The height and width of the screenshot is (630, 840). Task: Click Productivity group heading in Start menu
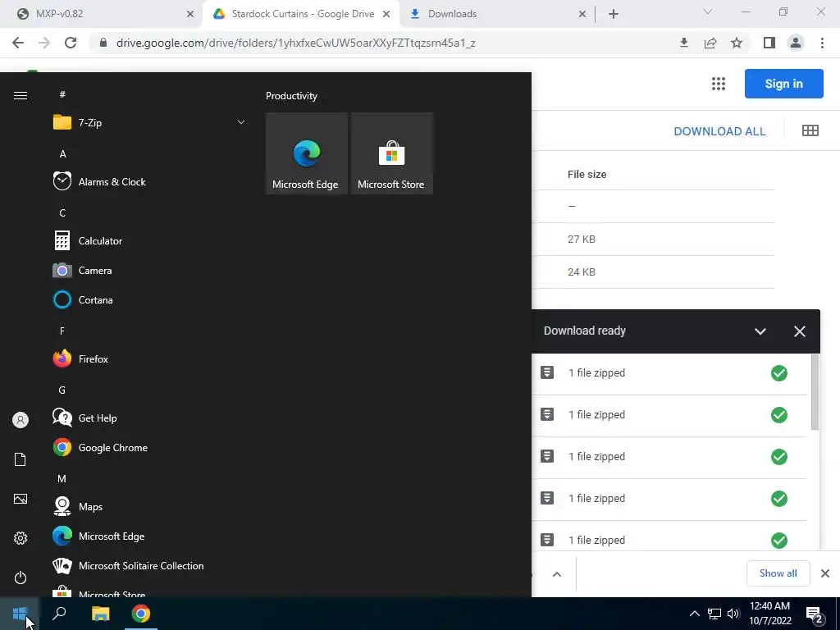[x=291, y=96]
